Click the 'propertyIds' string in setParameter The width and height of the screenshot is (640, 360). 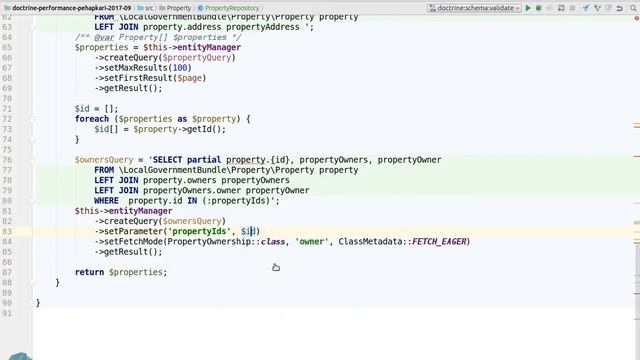[x=199, y=231]
